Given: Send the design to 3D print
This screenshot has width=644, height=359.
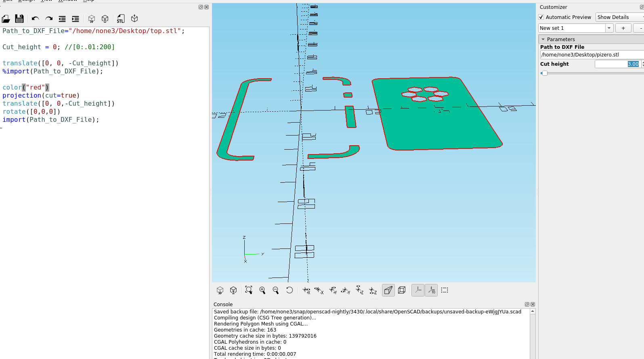Looking at the screenshot, I should pyautogui.click(x=134, y=19).
